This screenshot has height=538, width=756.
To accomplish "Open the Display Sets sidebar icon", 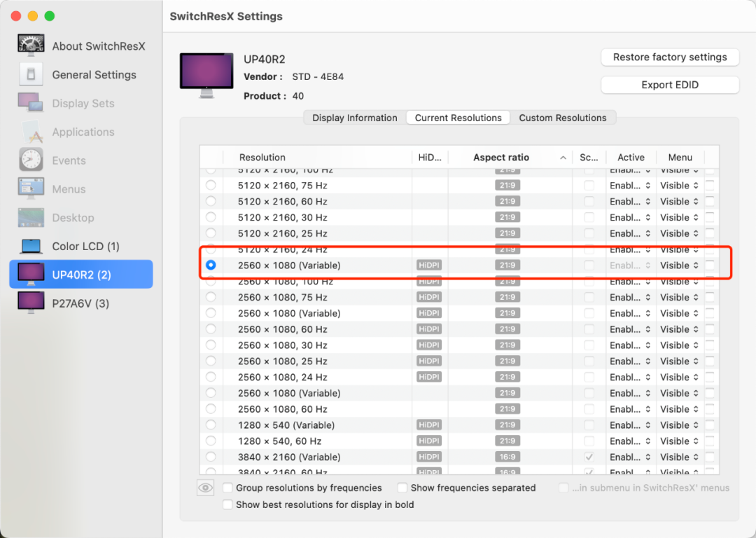I will pyautogui.click(x=31, y=103).
